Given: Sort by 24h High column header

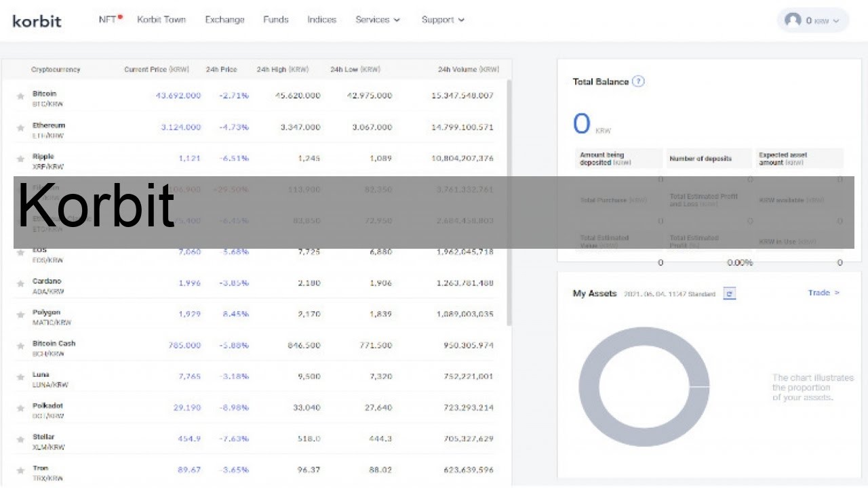Looking at the screenshot, I should click(283, 70).
